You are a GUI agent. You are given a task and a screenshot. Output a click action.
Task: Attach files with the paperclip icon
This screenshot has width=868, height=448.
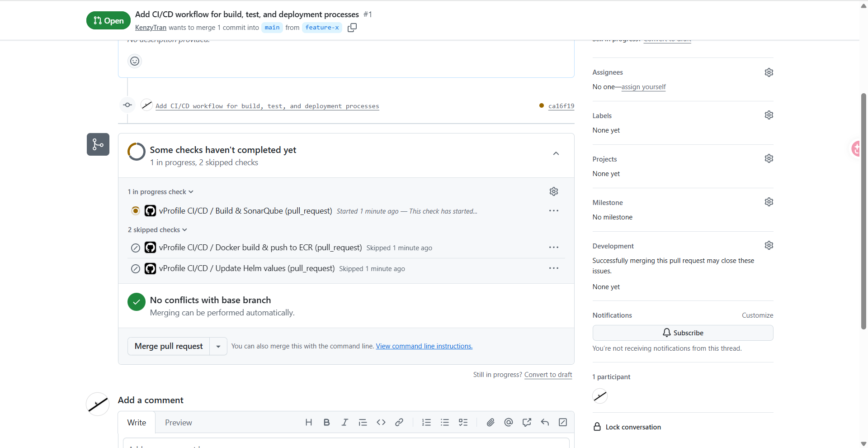tap(491, 422)
